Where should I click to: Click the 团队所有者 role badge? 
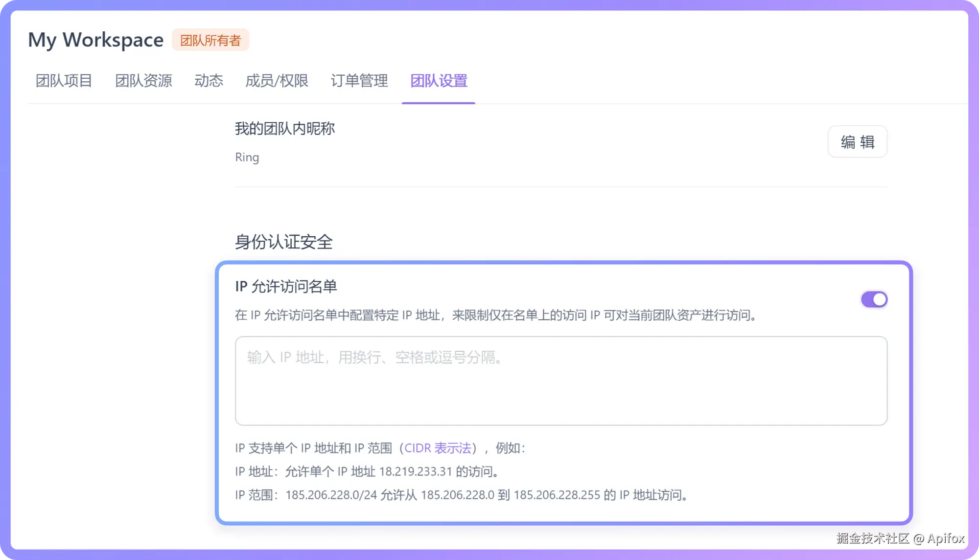pyautogui.click(x=210, y=40)
